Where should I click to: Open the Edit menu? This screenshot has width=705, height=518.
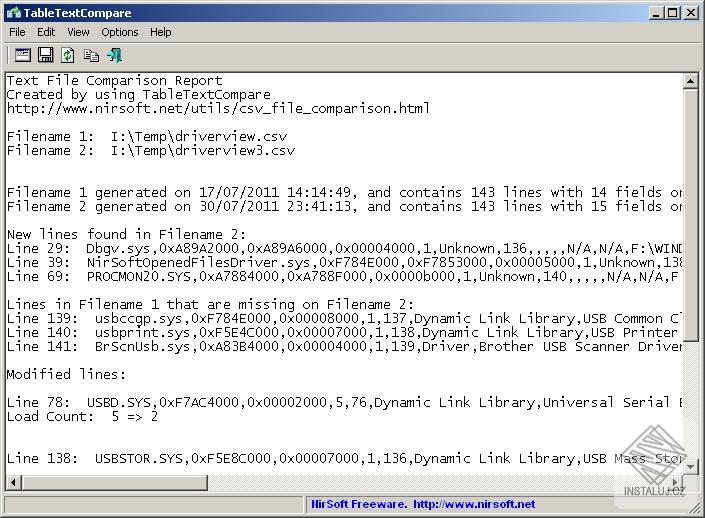coord(46,32)
